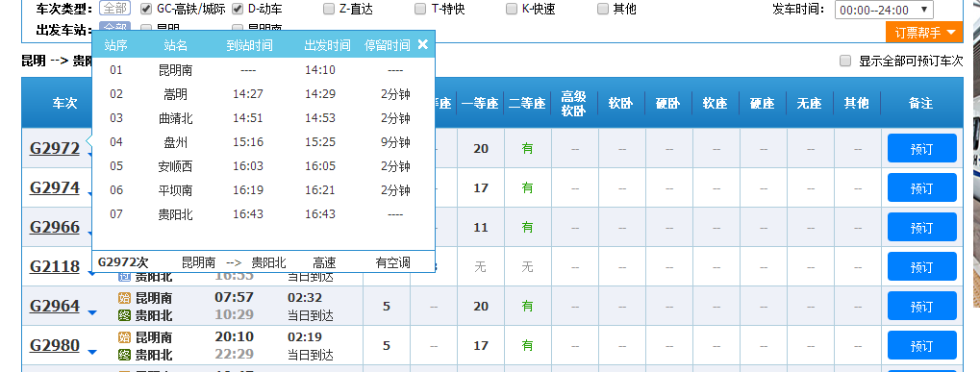Click 预订 button for train G2964
Screen dimensions: 980x372
click(922, 306)
